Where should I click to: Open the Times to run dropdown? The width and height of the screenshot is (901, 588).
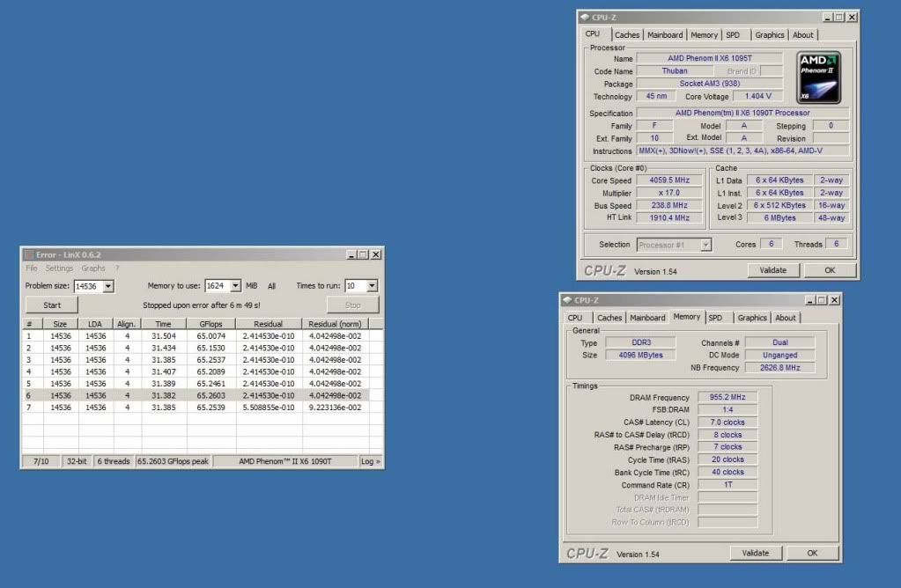point(372,285)
